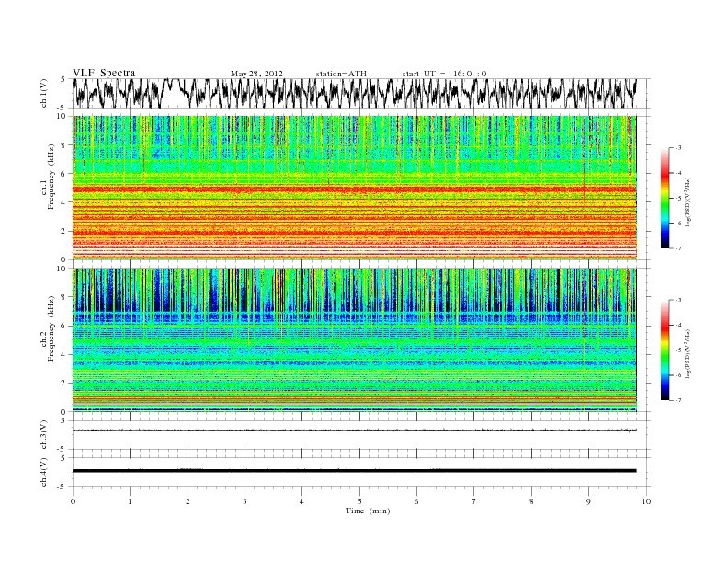The width and height of the screenshot is (728, 563).
Task: Click inside the ch.2 spectrogram plot
Action: [354, 339]
